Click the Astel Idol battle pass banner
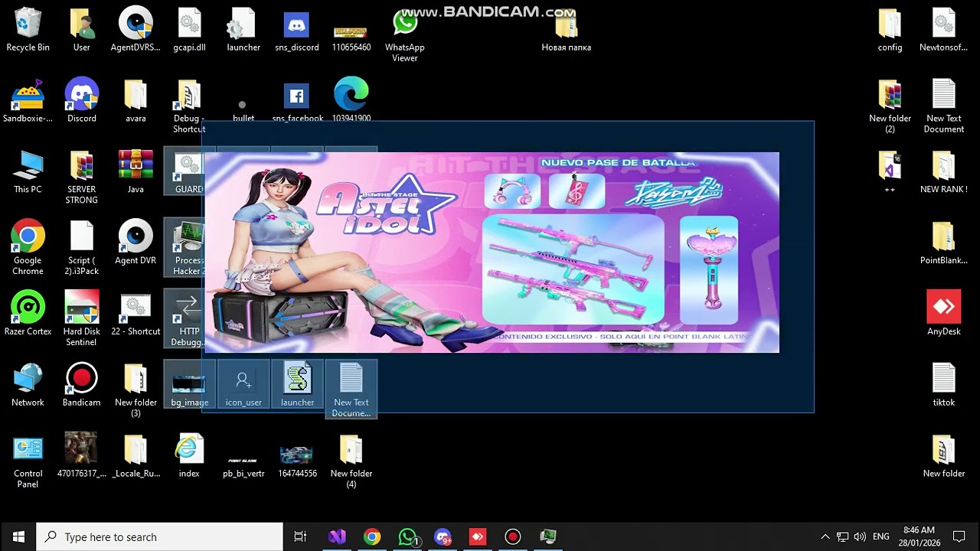Viewport: 980px width, 551px height. point(492,253)
